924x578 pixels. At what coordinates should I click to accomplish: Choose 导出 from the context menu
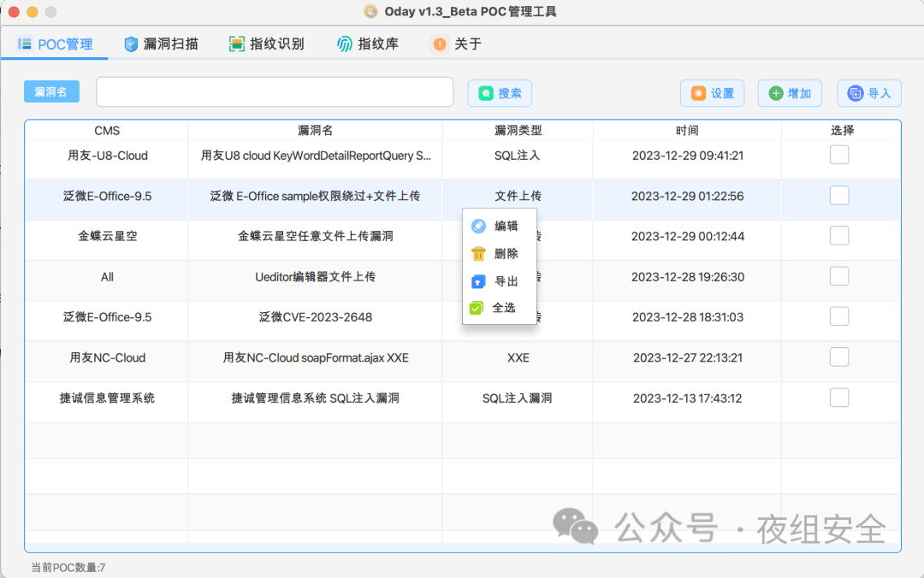tap(499, 281)
